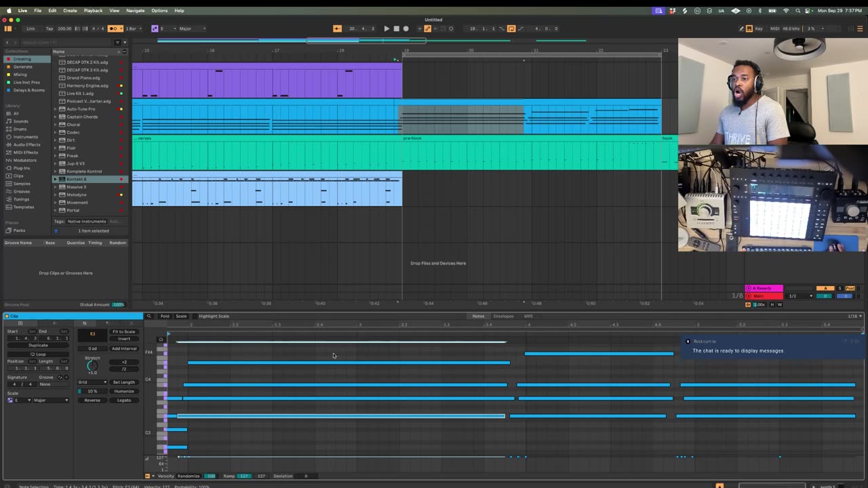Open the Playback menu
The width and height of the screenshot is (868, 488).
(x=93, y=11)
